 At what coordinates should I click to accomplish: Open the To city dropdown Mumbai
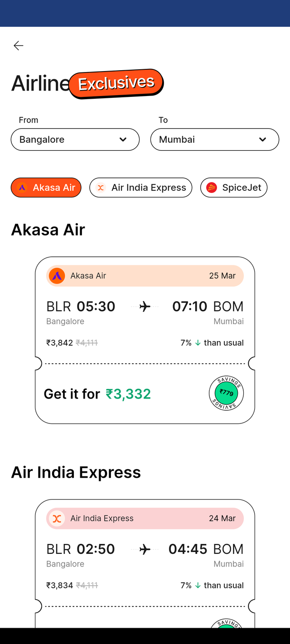215,139
